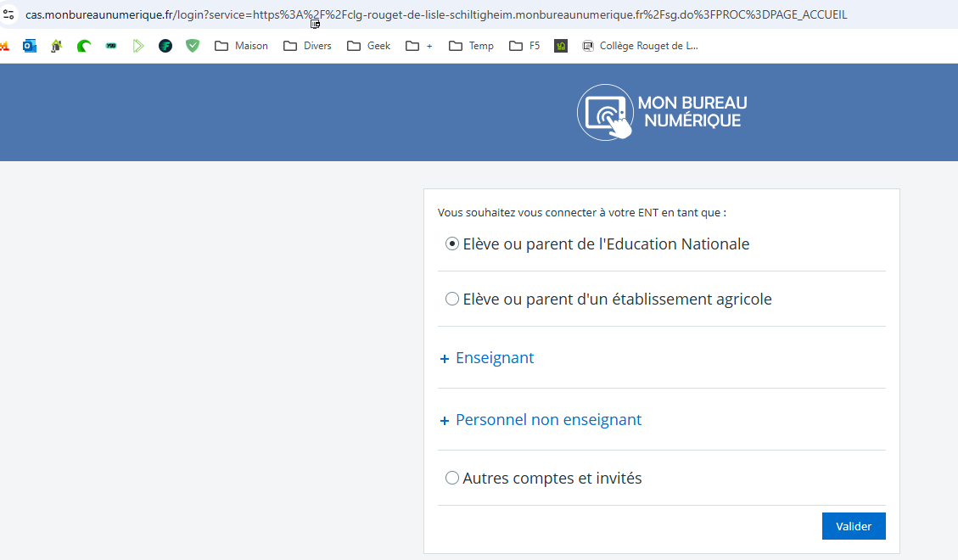Open the '+' bookmarks folder

[419, 46]
